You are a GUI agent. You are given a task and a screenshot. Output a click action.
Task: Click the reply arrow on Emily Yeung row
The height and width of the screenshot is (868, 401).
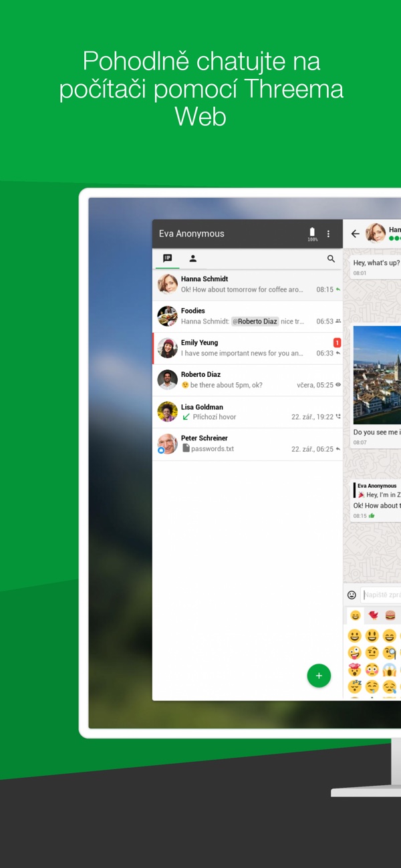[x=338, y=353]
